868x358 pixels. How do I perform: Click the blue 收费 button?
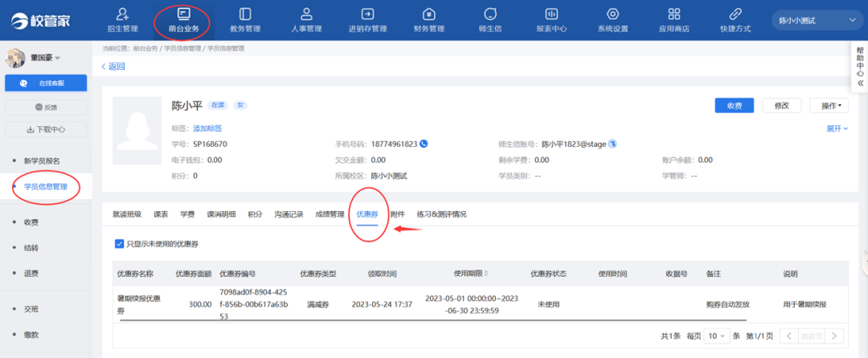tap(734, 105)
